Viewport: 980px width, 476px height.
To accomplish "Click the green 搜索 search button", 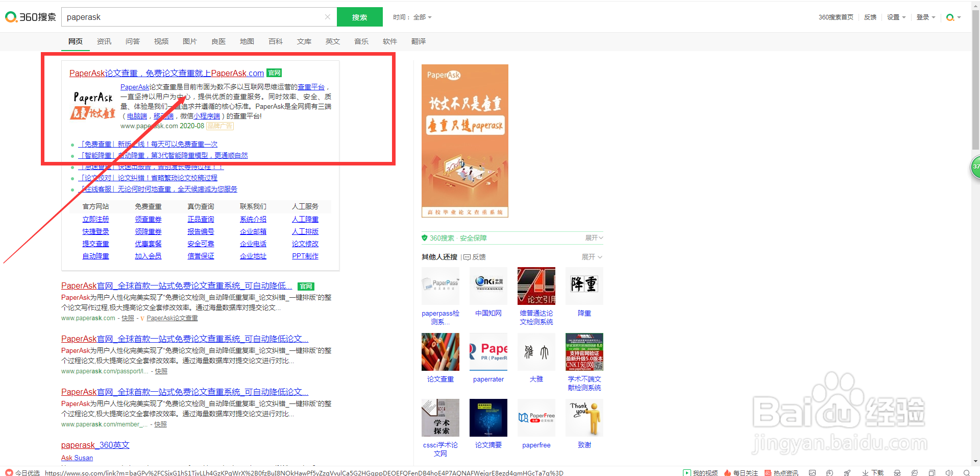I will pos(359,17).
